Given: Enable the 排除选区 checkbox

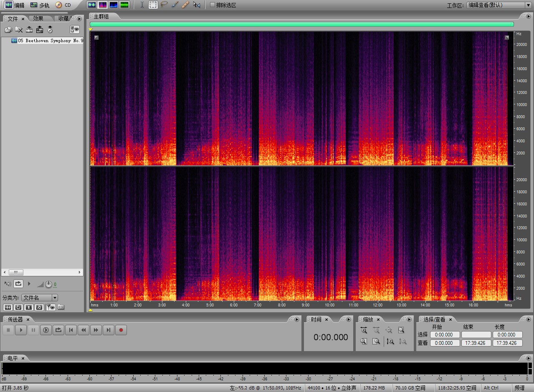Looking at the screenshot, I should point(213,5).
